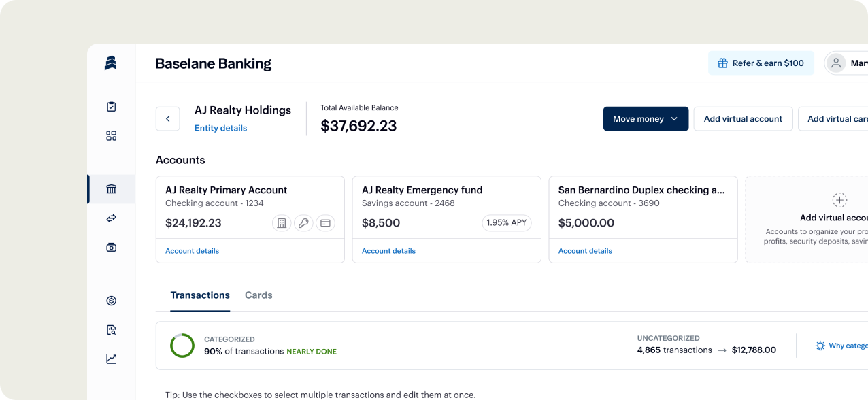Open Account details for Primary Account

[x=193, y=251]
